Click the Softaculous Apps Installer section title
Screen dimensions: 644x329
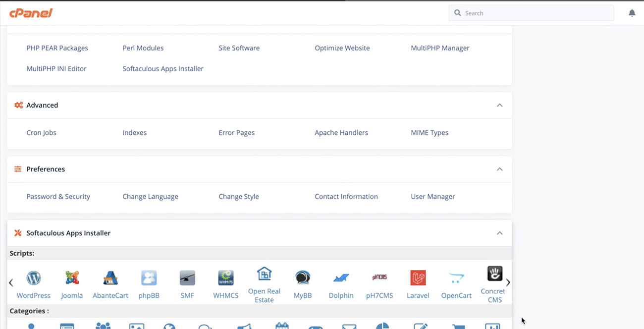(x=68, y=233)
